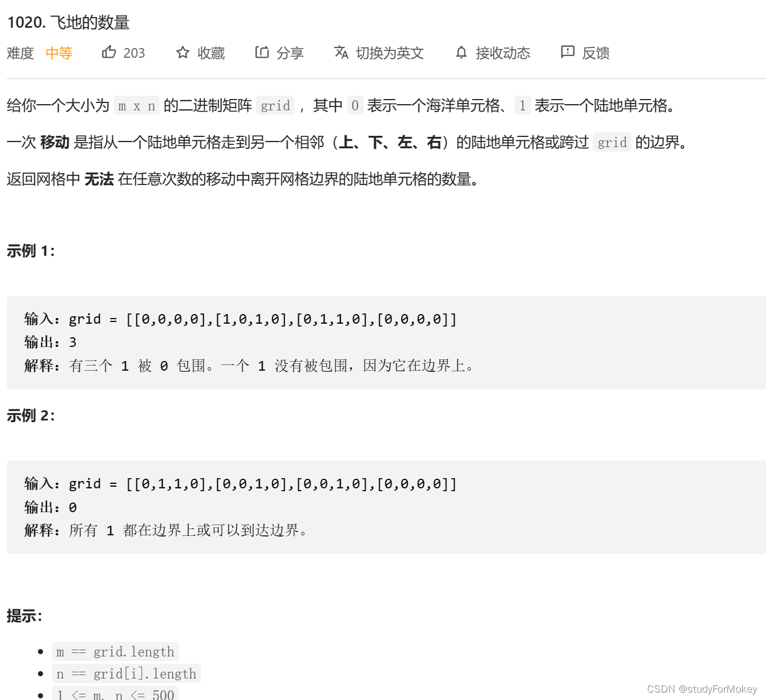
Task: Open 反馈 feedback
Action: (x=596, y=53)
